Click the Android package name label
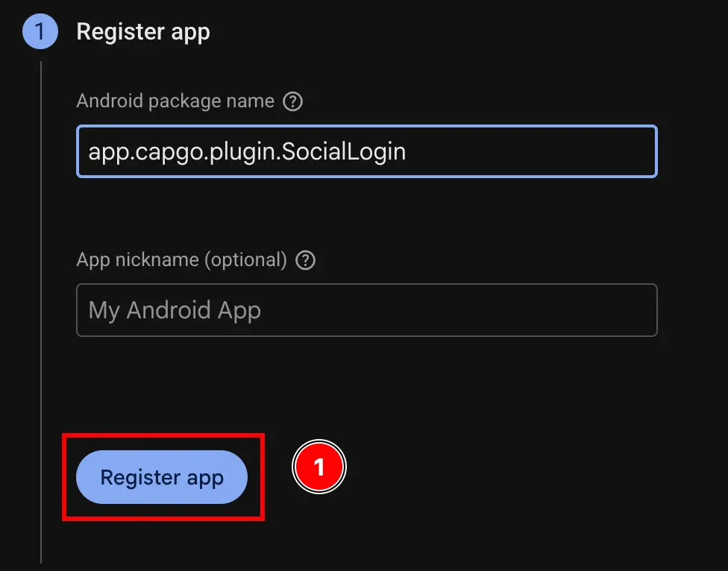This screenshot has width=728, height=571. [177, 101]
